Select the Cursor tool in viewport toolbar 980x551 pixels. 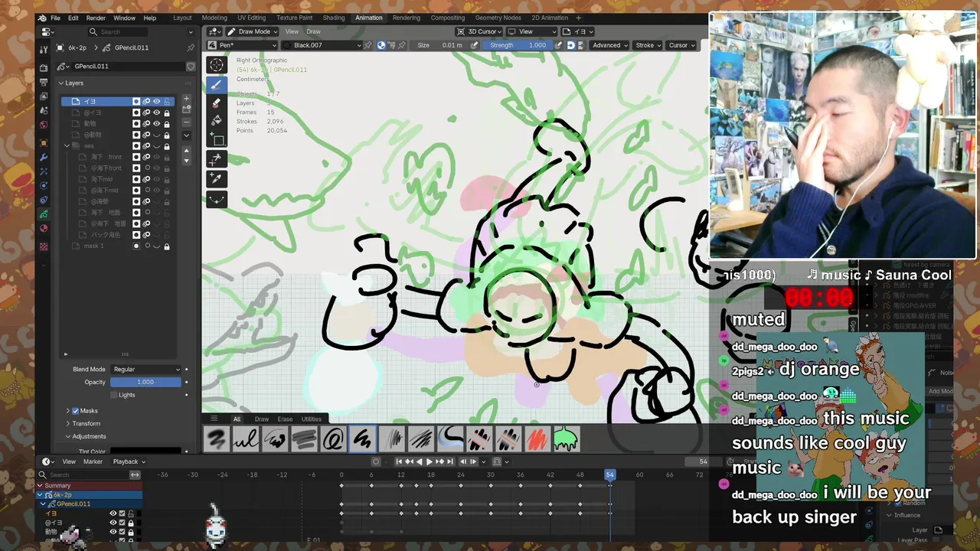pos(217,65)
